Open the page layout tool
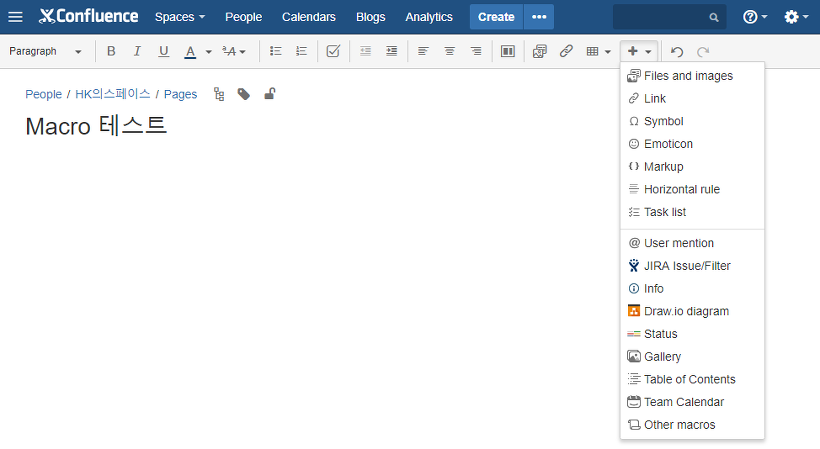 click(x=508, y=51)
